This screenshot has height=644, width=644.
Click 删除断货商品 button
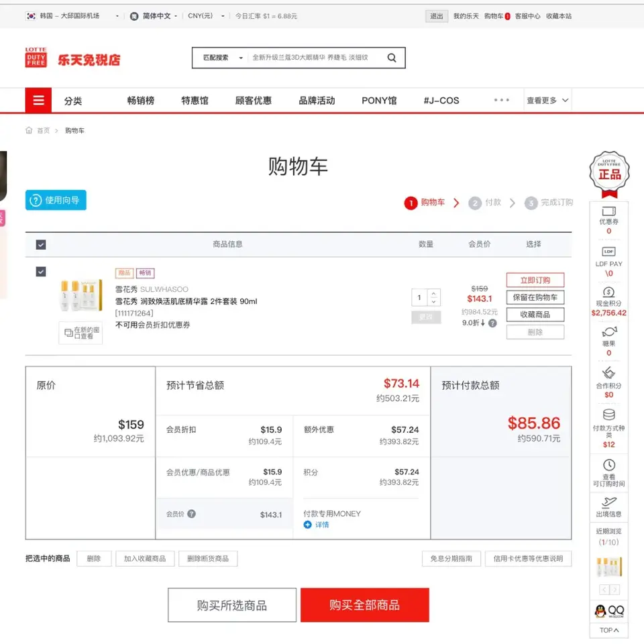click(208, 559)
